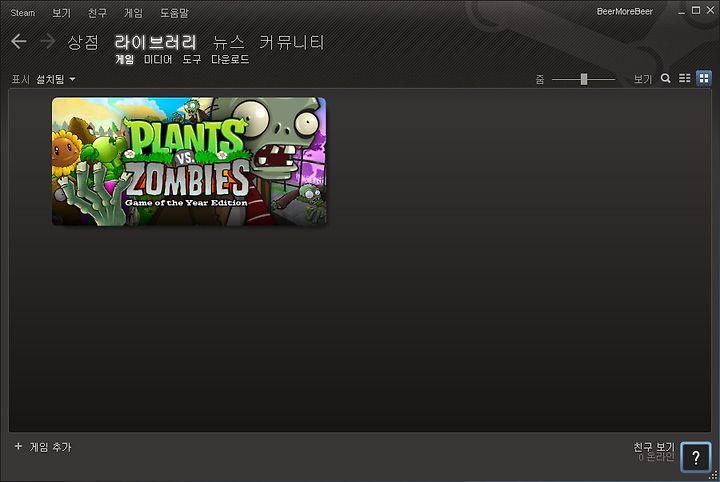Open the Steam menu
720x482 pixels.
click(x=23, y=13)
